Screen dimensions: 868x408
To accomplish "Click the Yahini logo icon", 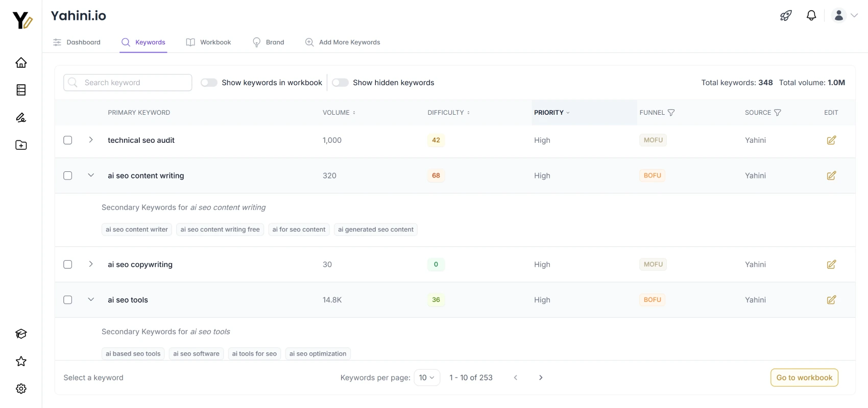I will coord(22,20).
